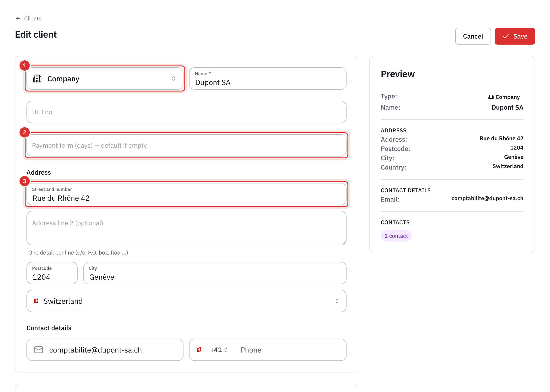The height and width of the screenshot is (392, 550).
Task: Click the checkmark icon on Save button
Action: click(506, 36)
